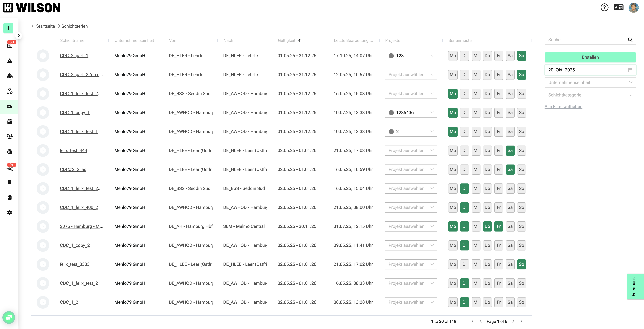This screenshot has width=644, height=329.
Task: Click the search magnifier icon
Action: click(x=630, y=40)
